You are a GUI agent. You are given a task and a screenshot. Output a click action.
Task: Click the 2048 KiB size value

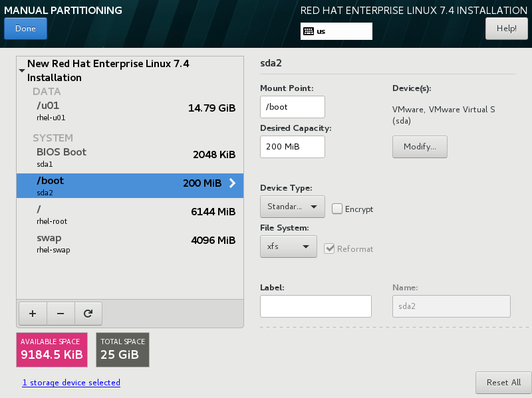pyautogui.click(x=214, y=155)
